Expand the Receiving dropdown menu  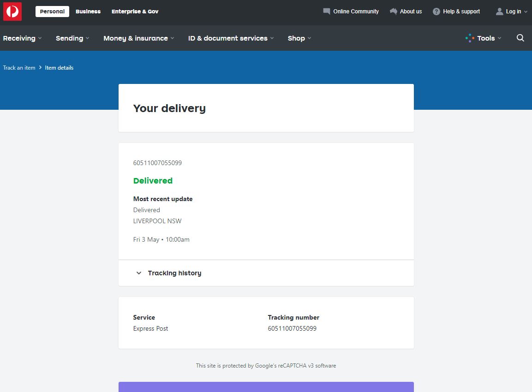coord(22,38)
